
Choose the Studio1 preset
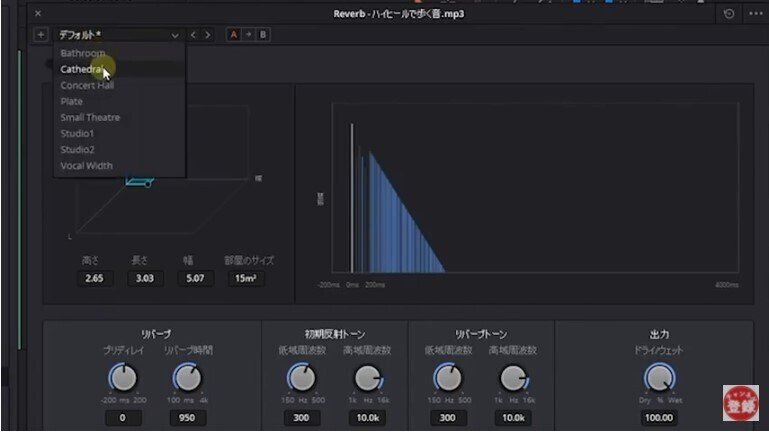(119, 133)
